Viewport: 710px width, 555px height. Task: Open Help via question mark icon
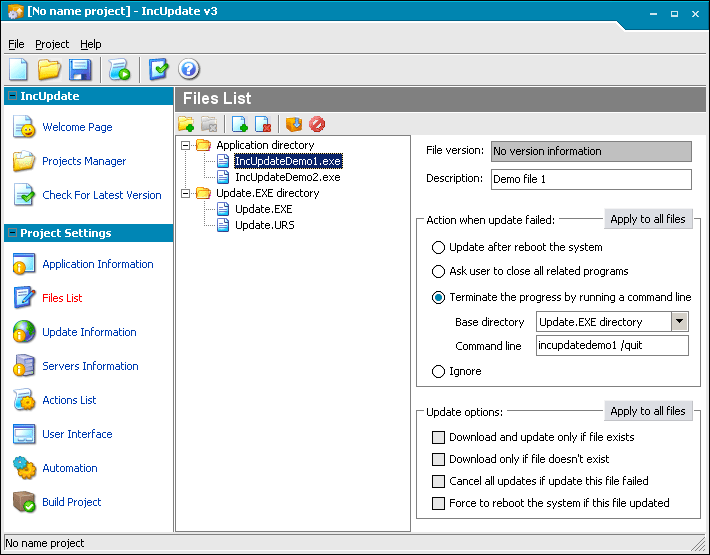189,70
